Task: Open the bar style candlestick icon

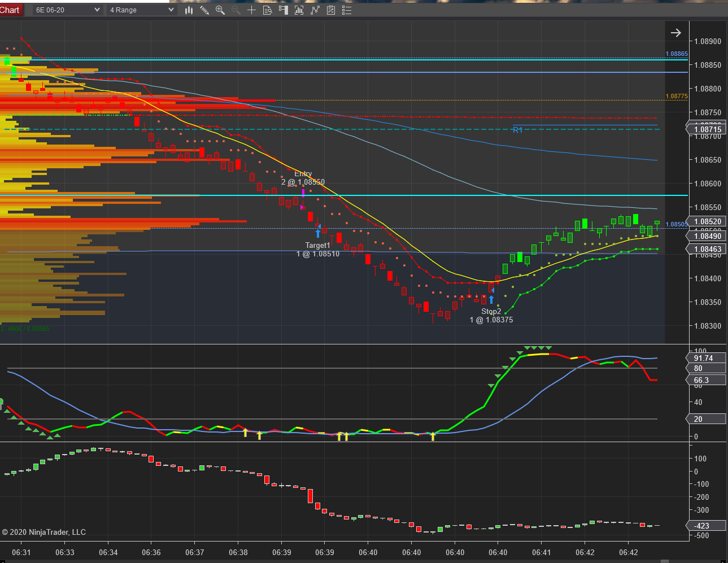Action: point(189,10)
